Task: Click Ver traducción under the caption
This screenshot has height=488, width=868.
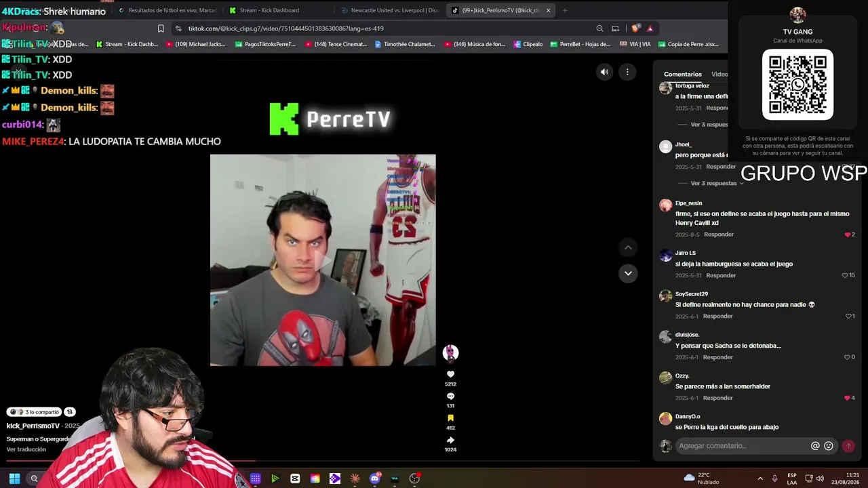Action: pyautogui.click(x=26, y=449)
